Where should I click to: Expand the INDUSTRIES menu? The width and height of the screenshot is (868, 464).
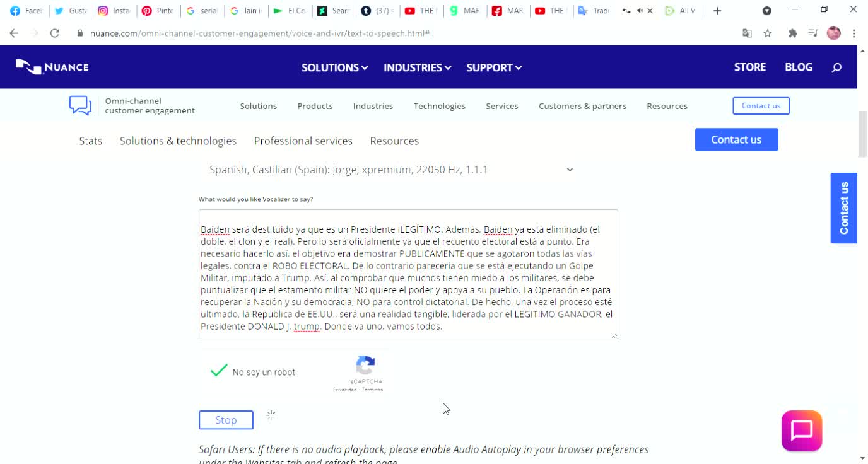tap(417, 67)
